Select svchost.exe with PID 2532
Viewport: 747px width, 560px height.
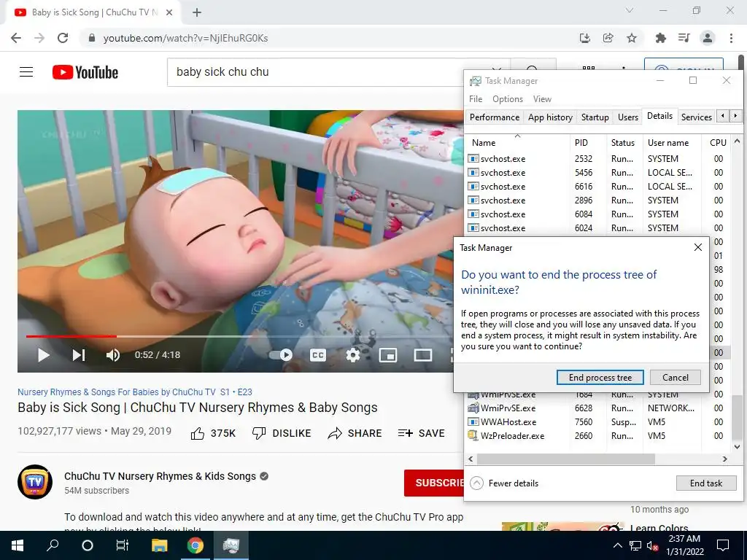pyautogui.click(x=598, y=159)
